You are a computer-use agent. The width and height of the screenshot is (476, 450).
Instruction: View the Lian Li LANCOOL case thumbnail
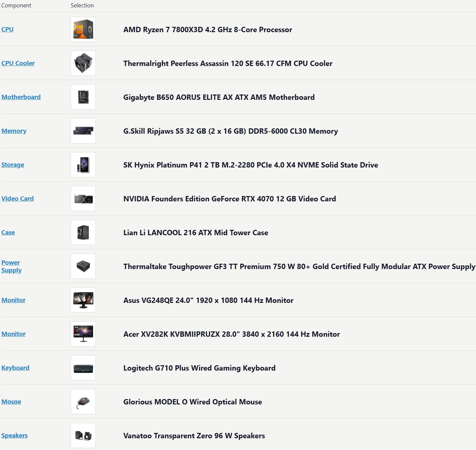[x=83, y=232]
